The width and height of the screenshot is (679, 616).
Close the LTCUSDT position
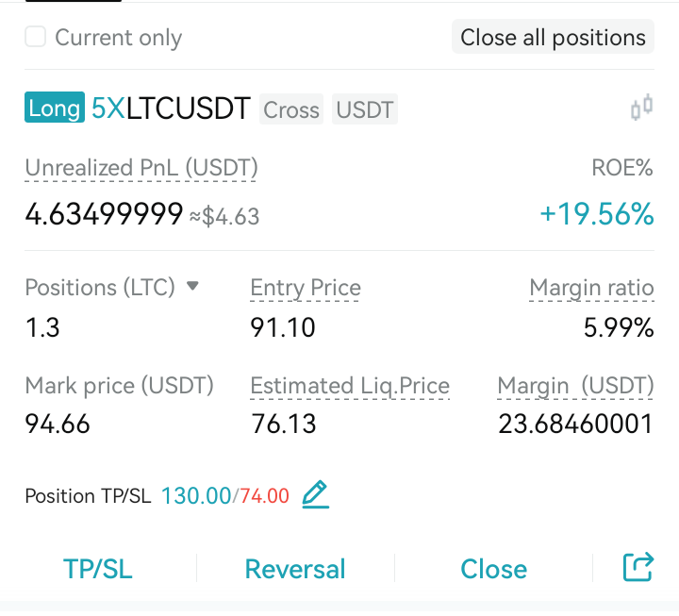493,568
